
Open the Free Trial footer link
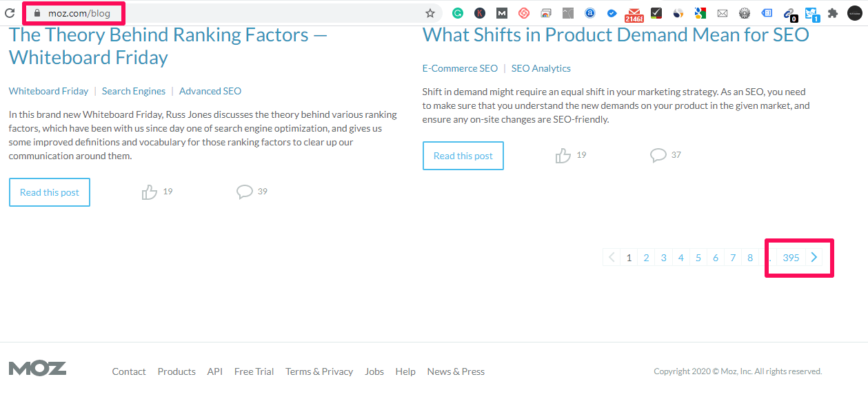[x=254, y=371]
